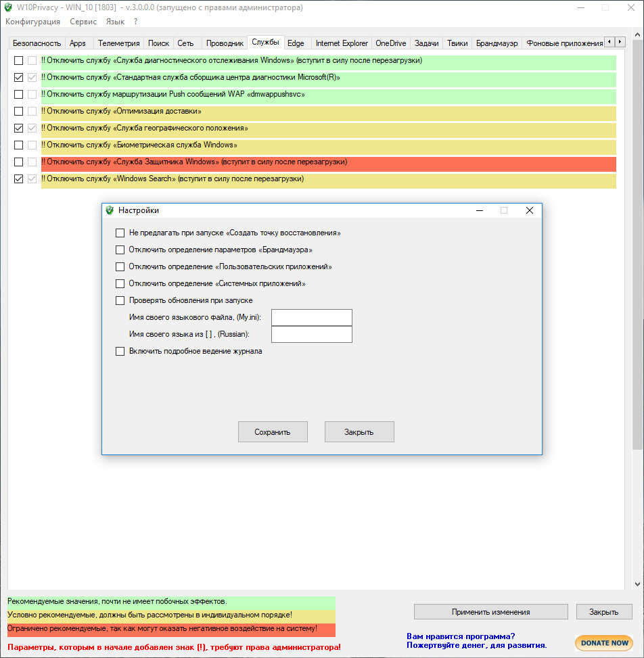Switch to the Сеть tab
Image resolution: width=644 pixels, height=658 pixels.
point(185,43)
